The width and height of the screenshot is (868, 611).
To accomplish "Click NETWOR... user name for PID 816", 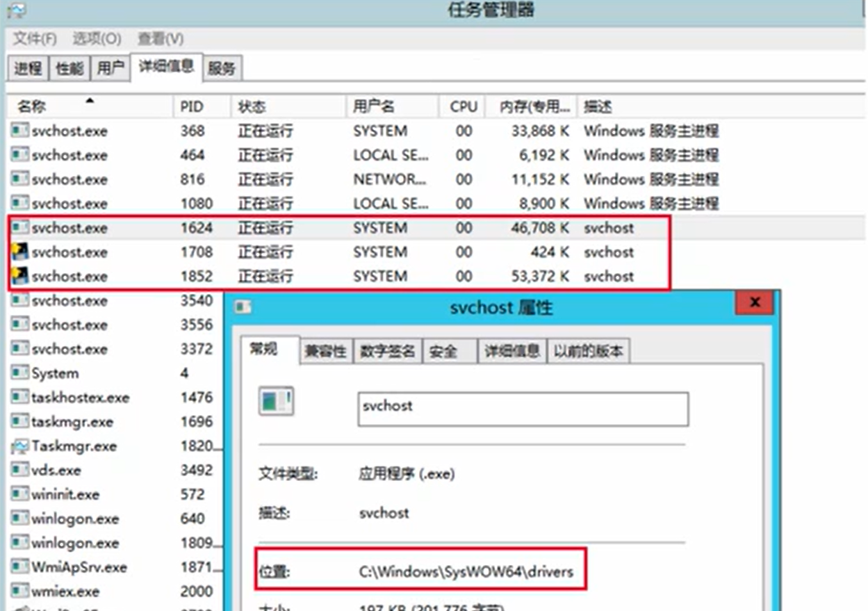I will pos(390,179).
